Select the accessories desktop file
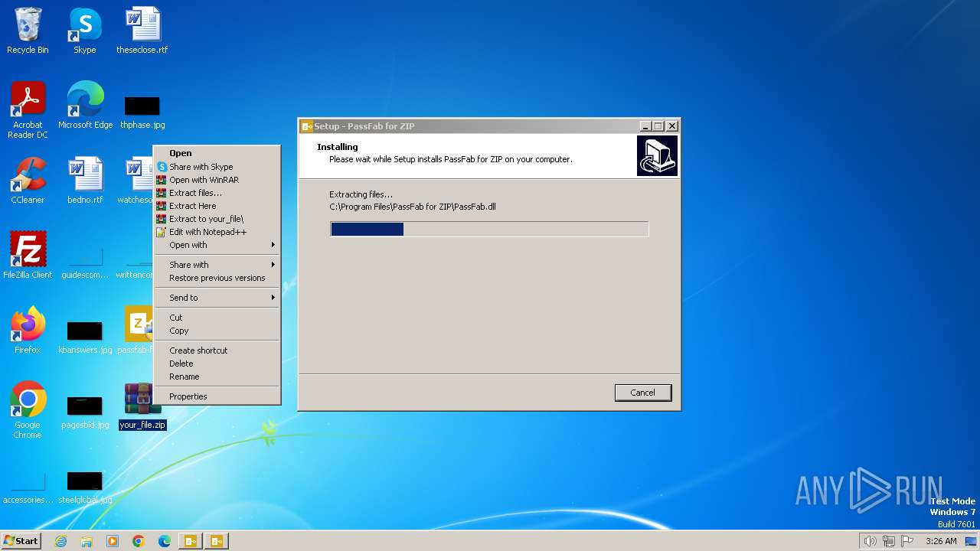This screenshot has width=980, height=551. click(28, 487)
